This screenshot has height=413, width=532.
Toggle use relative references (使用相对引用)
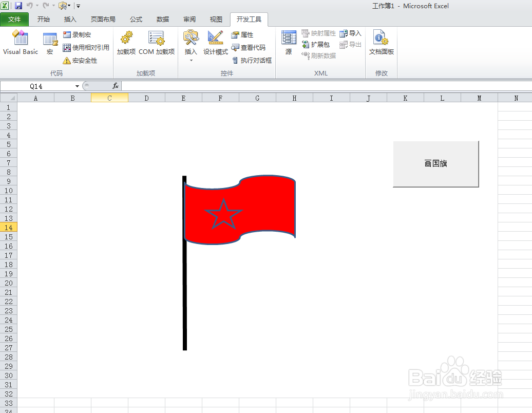click(x=86, y=47)
